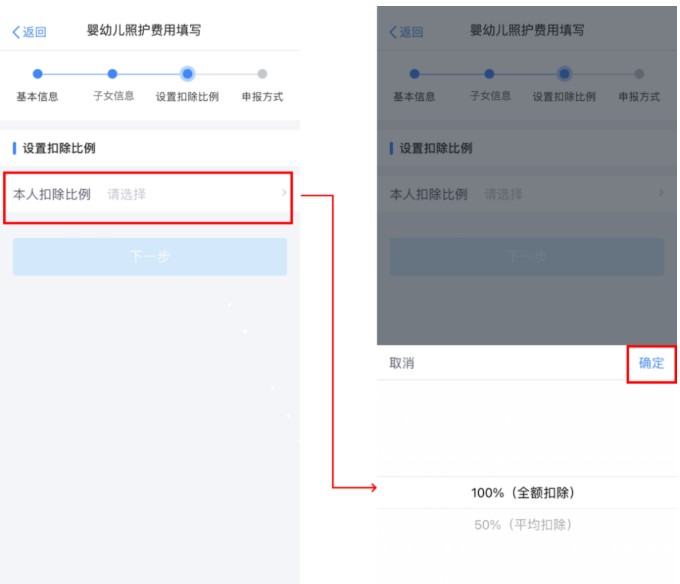Select the 子女信息 step dot in right screen
Viewport: 680px width, 584px height.
pyautogui.click(x=489, y=74)
